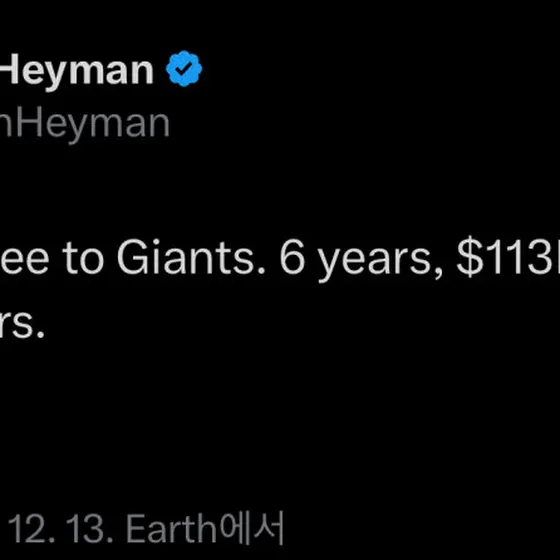Click the comma after years
Image resolution: width=560 pixels, height=560 pixels.
[x=439, y=272]
